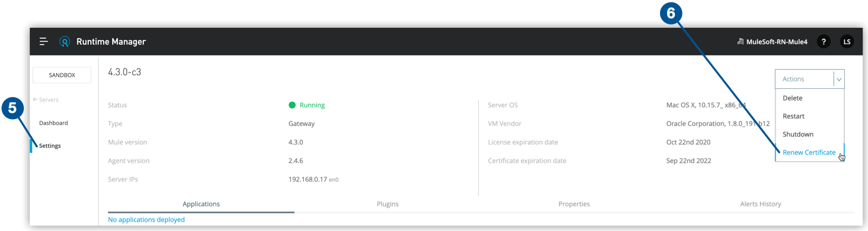Select Settings in the sidebar

[x=50, y=146]
